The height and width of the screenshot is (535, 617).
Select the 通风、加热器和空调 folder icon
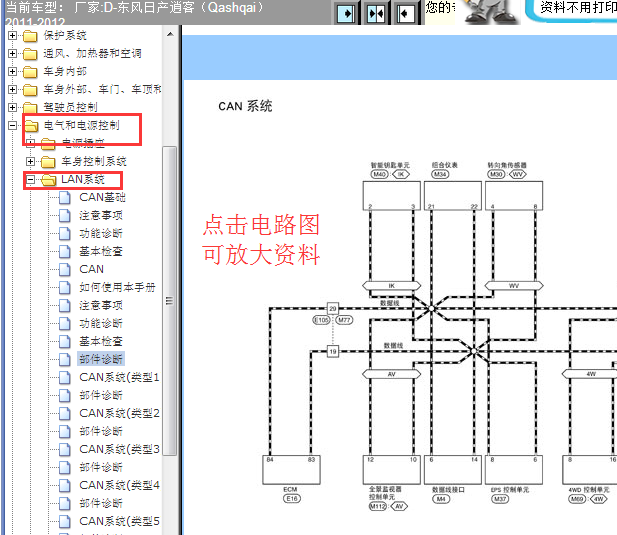pyautogui.click(x=30, y=54)
